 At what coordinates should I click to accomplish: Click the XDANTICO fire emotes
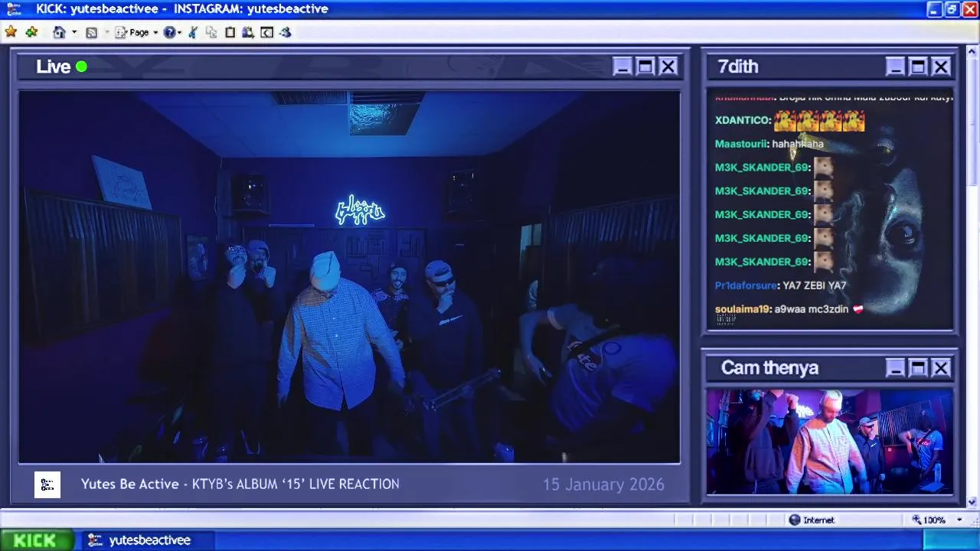pos(819,120)
